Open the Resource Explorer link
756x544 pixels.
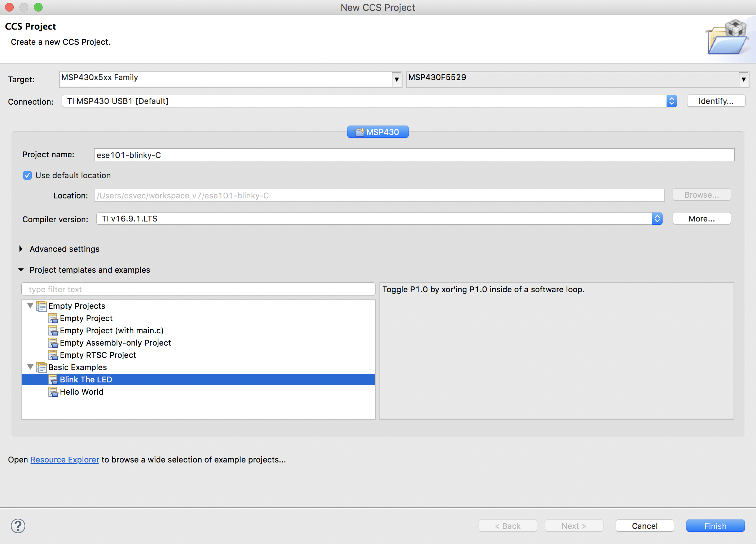point(65,460)
